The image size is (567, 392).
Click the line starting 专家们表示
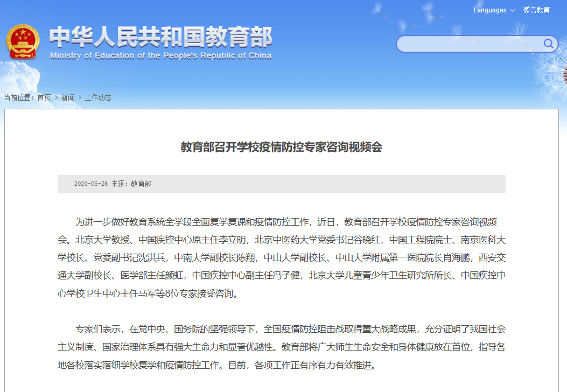(x=290, y=329)
